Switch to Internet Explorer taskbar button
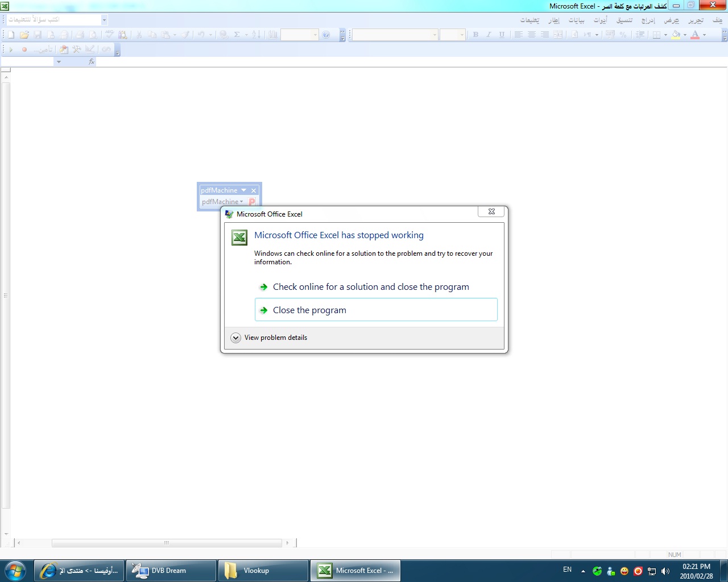The image size is (728, 582). coord(79,571)
